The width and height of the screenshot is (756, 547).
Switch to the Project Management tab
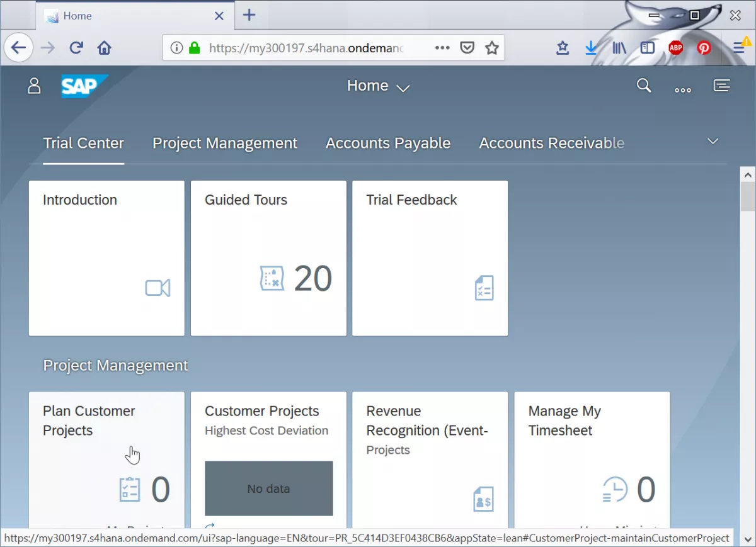point(225,143)
